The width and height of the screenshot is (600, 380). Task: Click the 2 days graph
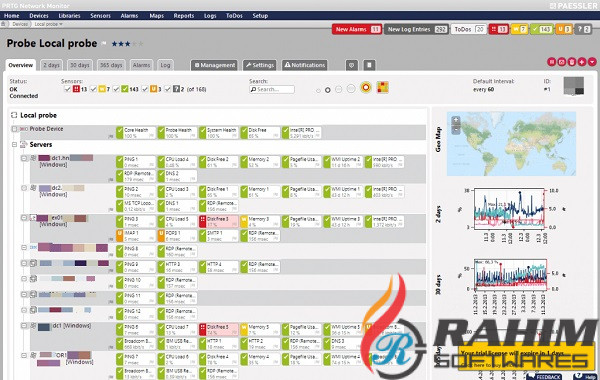509,209
